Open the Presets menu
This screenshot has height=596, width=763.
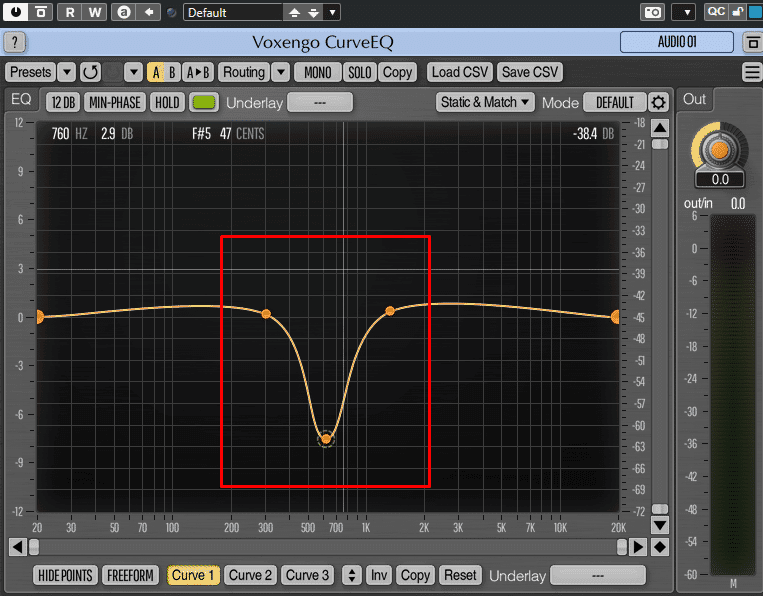click(30, 72)
